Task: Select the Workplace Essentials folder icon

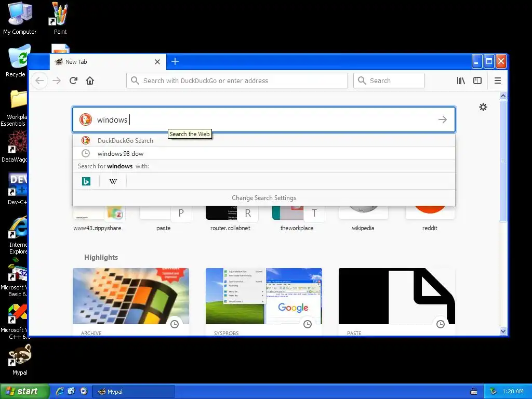Action: click(14, 108)
